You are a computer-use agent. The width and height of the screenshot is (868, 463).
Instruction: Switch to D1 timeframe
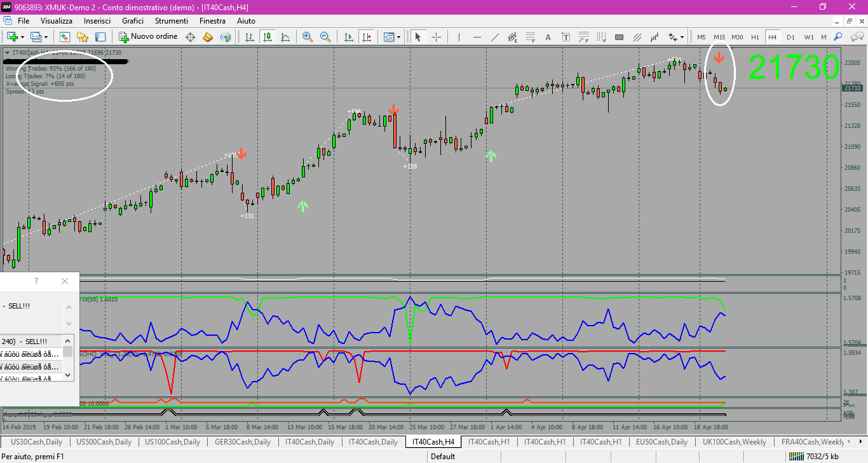(790, 37)
